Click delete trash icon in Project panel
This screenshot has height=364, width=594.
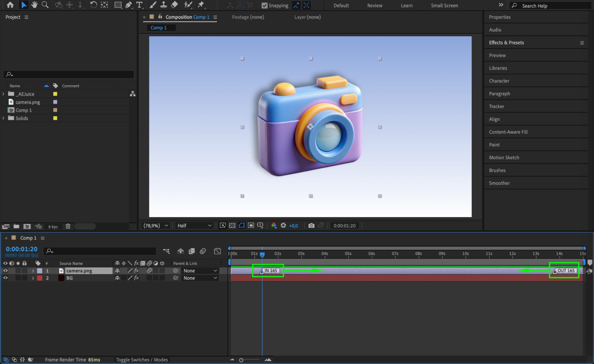click(x=68, y=226)
